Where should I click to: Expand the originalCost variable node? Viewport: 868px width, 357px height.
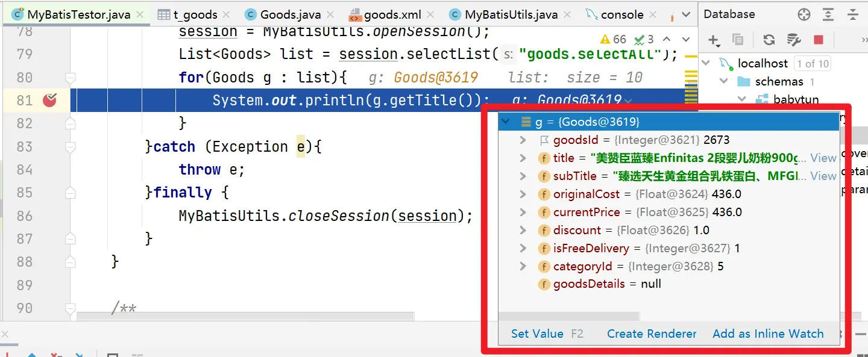click(x=523, y=194)
